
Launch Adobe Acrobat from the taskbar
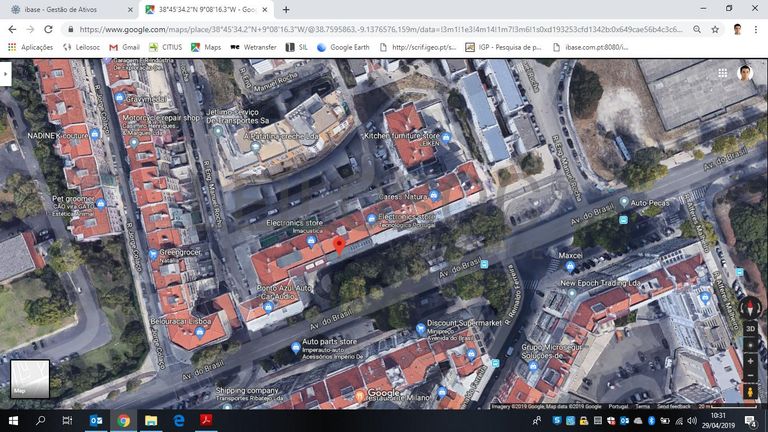pos(206,420)
